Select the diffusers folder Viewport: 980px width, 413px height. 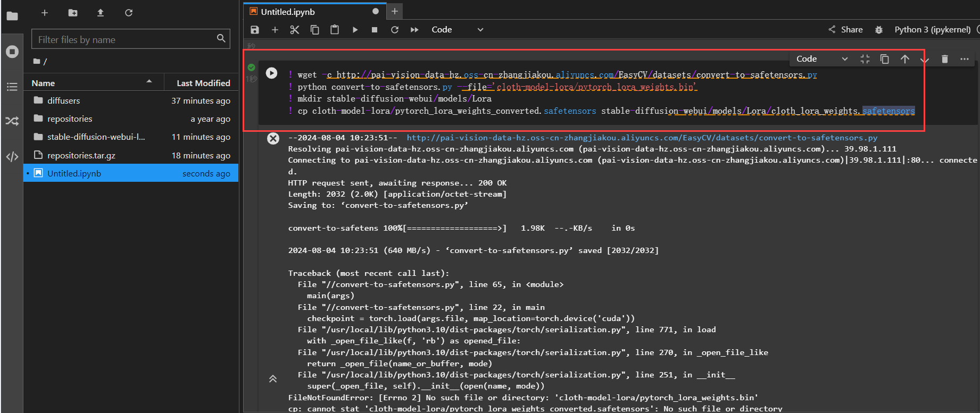click(131, 100)
